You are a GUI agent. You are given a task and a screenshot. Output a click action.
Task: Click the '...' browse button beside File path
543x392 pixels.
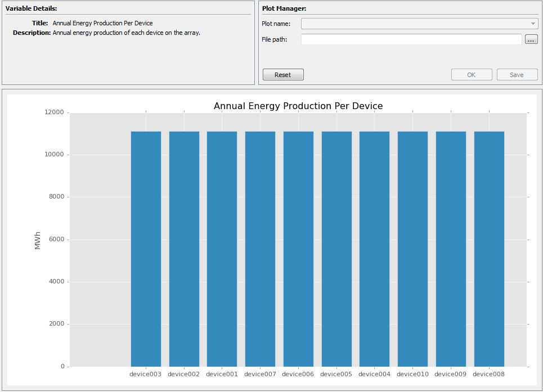click(x=531, y=39)
